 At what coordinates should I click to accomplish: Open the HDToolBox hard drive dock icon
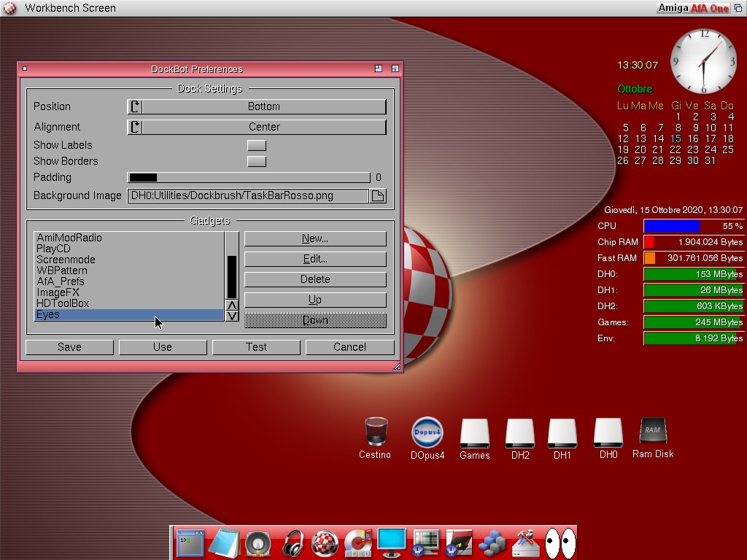click(525, 543)
